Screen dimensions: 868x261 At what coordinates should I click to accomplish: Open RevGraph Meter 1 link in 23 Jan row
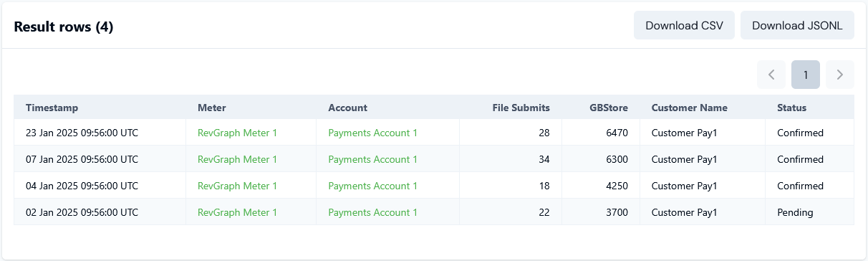237,133
